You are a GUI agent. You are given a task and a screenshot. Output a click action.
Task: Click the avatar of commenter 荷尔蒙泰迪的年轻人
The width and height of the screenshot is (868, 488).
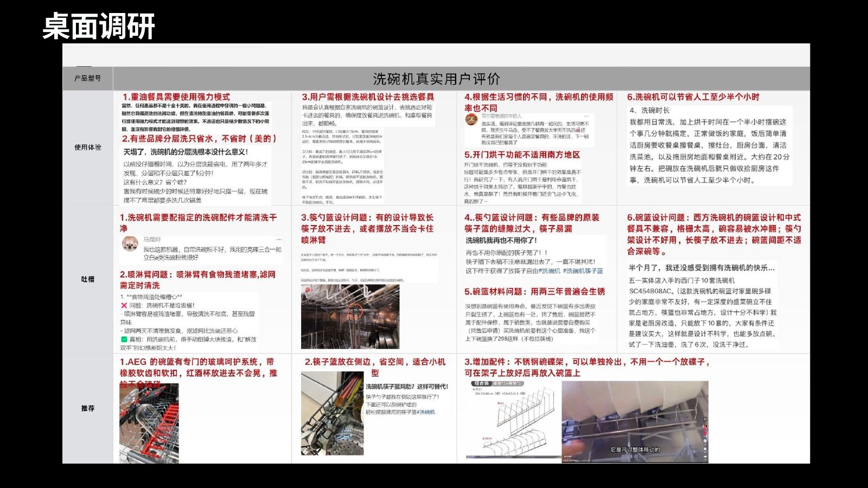471,120
